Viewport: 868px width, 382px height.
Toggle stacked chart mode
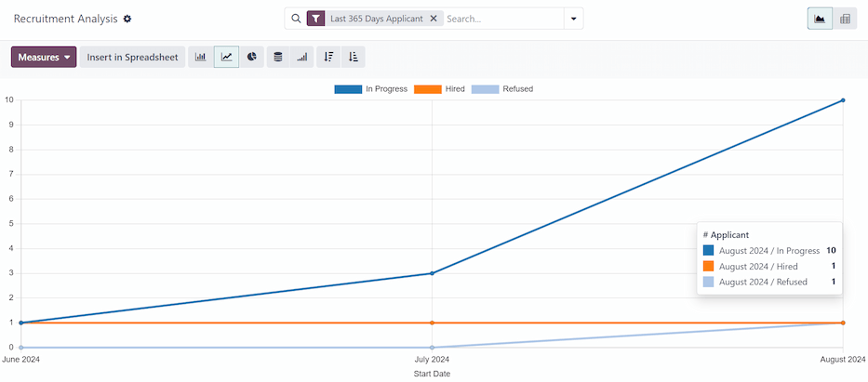tap(277, 57)
